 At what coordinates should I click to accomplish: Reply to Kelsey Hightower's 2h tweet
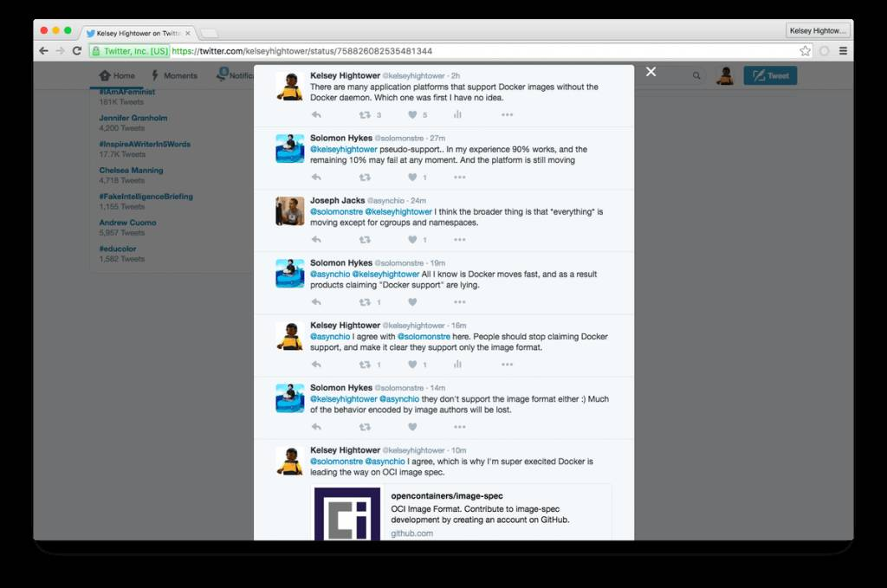(316, 115)
